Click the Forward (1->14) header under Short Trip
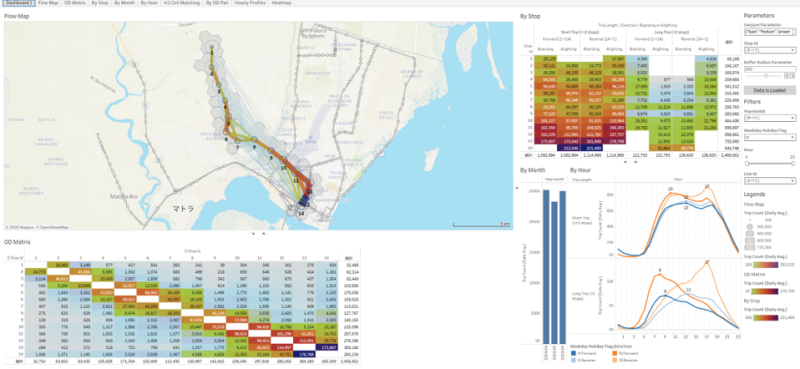 click(x=556, y=39)
